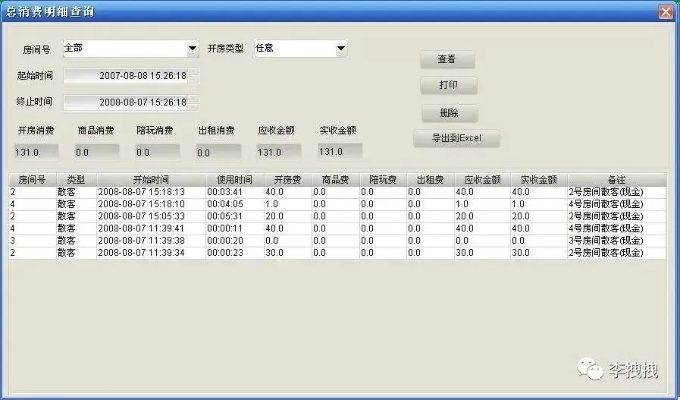Click the 出租消费 value field
The height and width of the screenshot is (400, 680).
click(218, 153)
